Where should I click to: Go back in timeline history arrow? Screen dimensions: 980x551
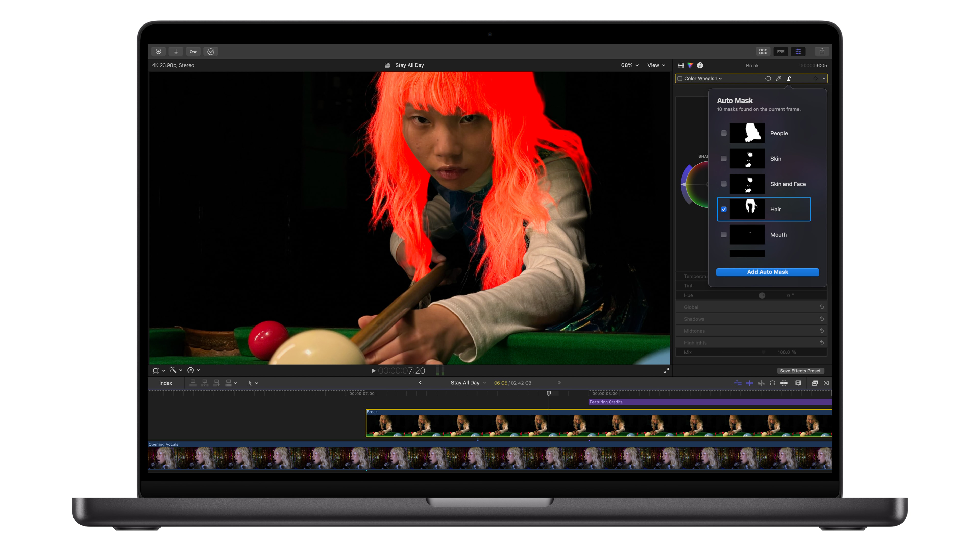[x=420, y=383]
